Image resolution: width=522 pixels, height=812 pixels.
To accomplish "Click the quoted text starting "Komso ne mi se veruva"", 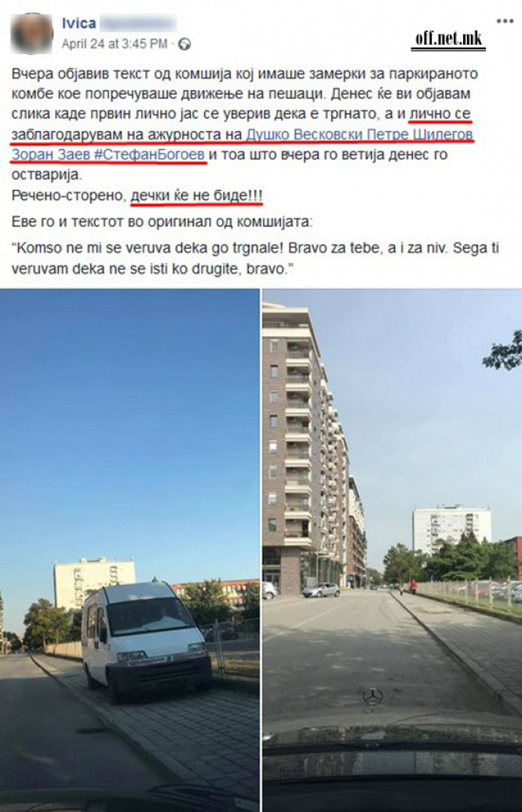I will [255, 259].
